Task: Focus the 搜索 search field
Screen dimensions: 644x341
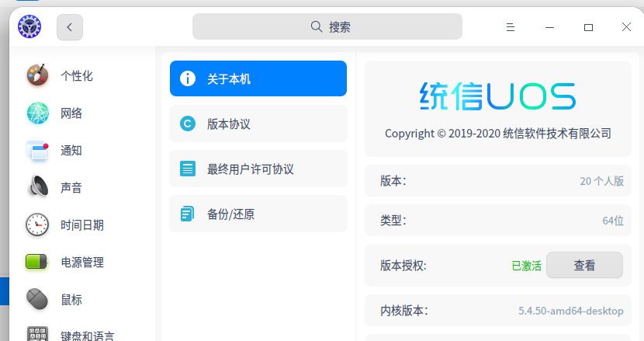Action: point(327,26)
